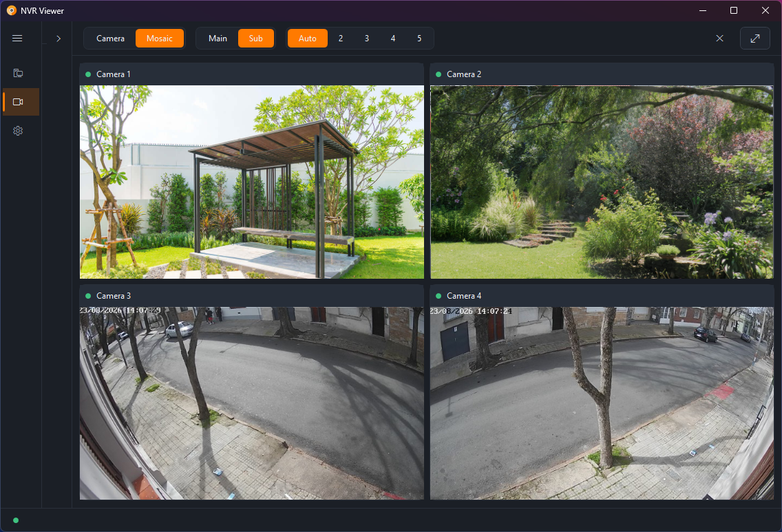Select Auto grid layout
The width and height of the screenshot is (782, 532).
[308, 39]
